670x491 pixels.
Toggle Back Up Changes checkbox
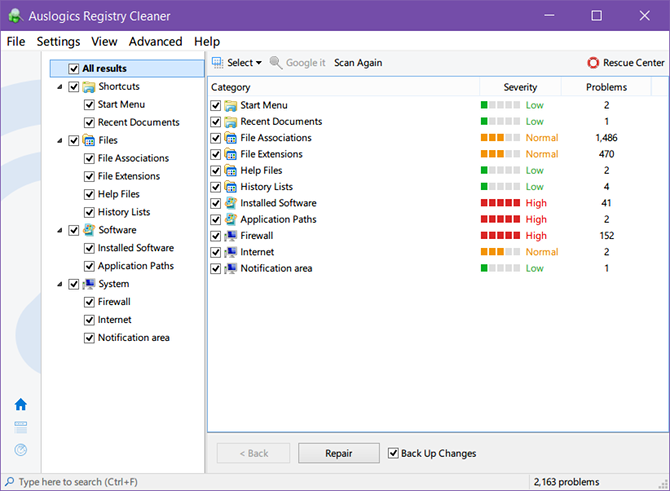coord(393,453)
